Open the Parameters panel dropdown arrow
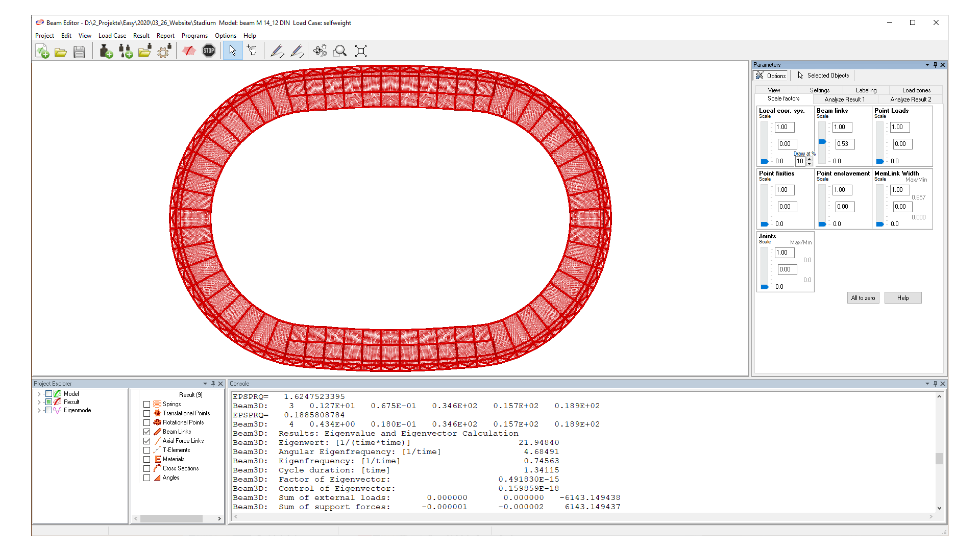Screen dimensions: 980x551 pos(927,65)
